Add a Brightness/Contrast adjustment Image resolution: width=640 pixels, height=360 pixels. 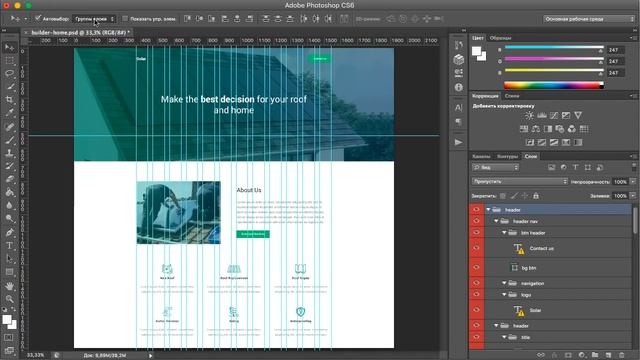pos(529,116)
